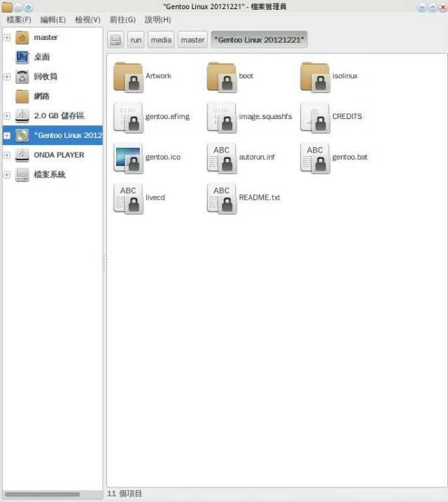The width and height of the screenshot is (448, 502).
Task: Select the autorun.inf file icon
Action: click(x=221, y=158)
